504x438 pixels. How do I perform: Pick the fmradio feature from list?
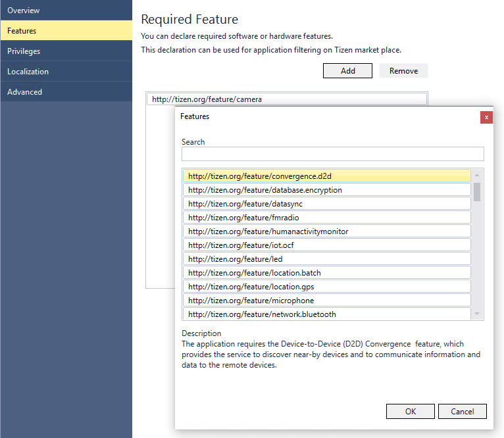tap(327, 218)
